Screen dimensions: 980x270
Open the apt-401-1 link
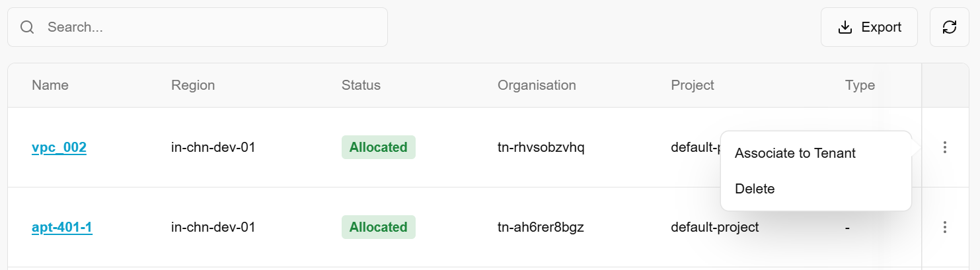[x=62, y=227]
